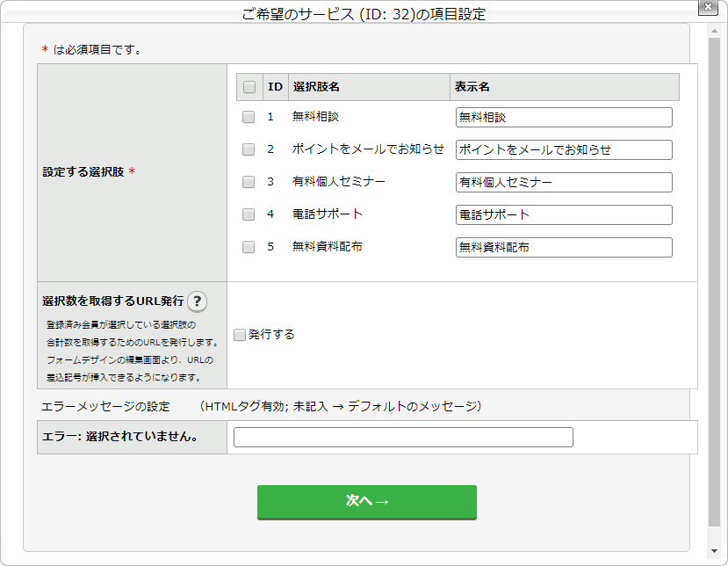The width and height of the screenshot is (728, 566).
Task: Click the 設定する選択肢 label
Action: (x=83, y=172)
